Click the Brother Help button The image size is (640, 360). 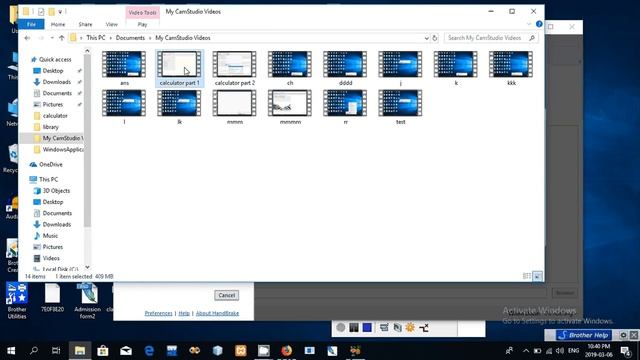coord(584,335)
